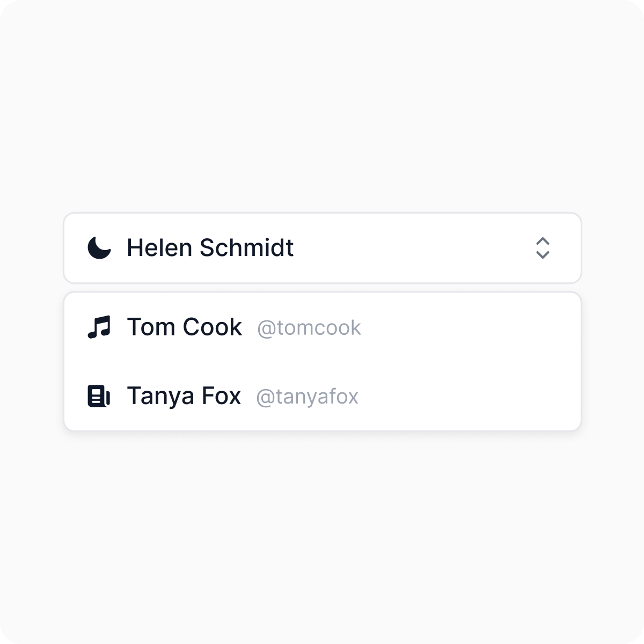644x644 pixels.
Task: Click the word "Fox" in the second option
Action: click(221, 396)
